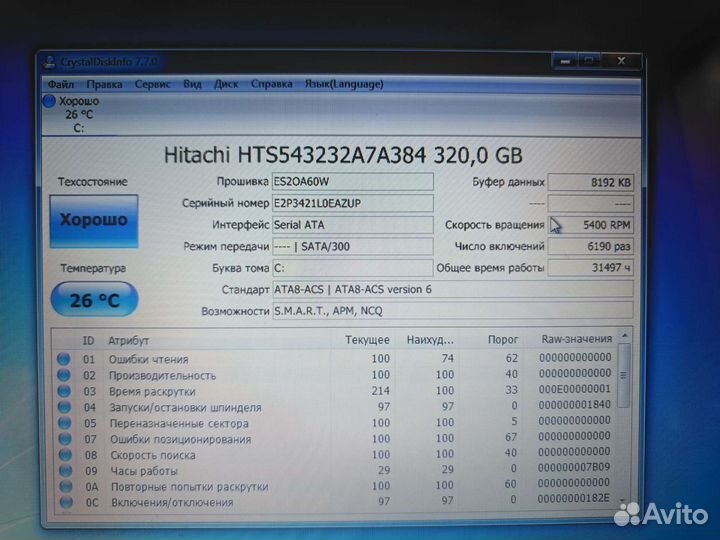
Task: Open the Правка menu
Action: [104, 84]
